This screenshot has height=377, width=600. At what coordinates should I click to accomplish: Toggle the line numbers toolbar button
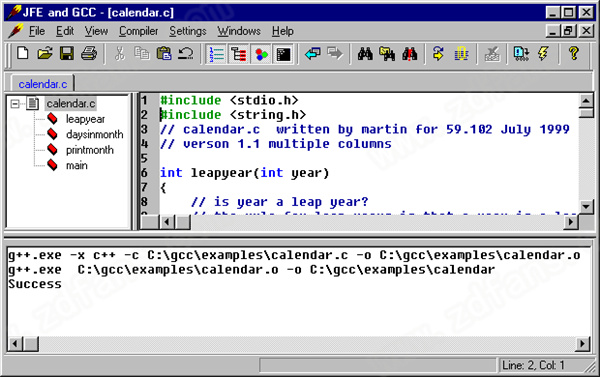(217, 54)
